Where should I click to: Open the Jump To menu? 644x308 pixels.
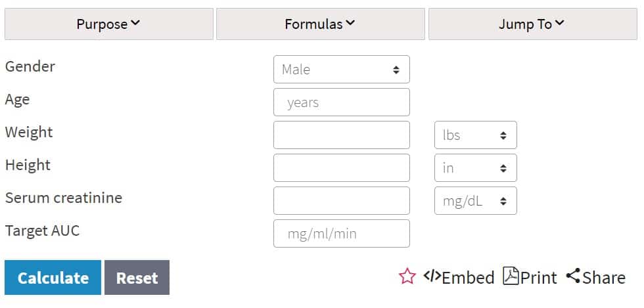click(x=533, y=24)
